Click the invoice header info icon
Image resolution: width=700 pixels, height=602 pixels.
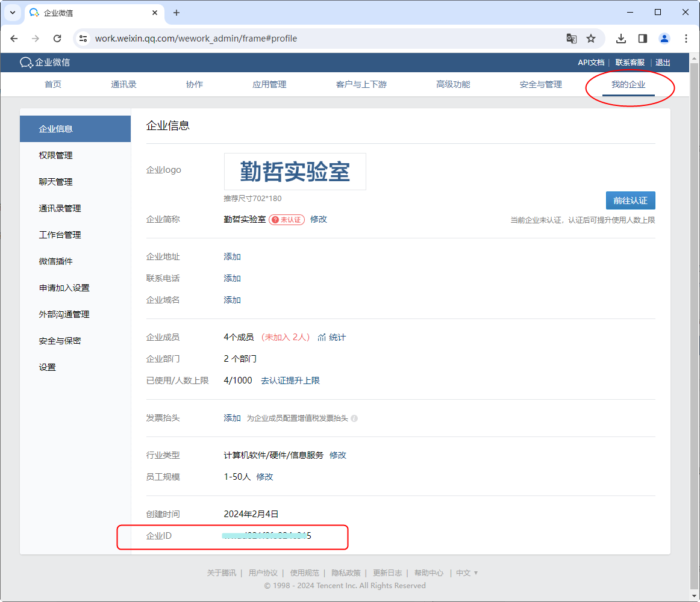(x=354, y=418)
